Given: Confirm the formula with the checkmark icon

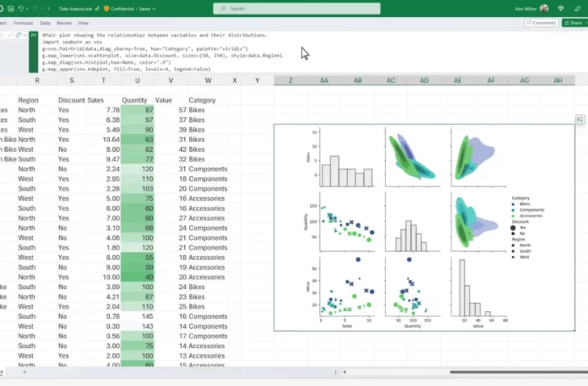Looking at the screenshot, I should coord(10,36).
